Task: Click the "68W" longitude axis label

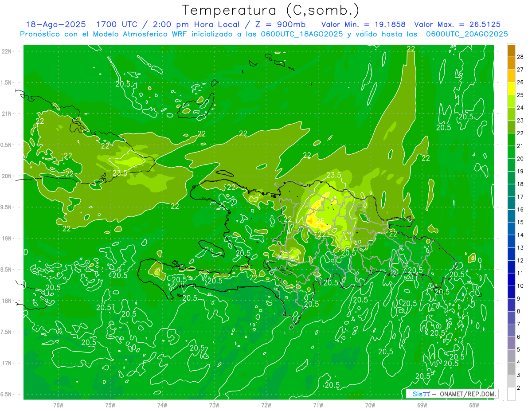Action: pyautogui.click(x=473, y=405)
